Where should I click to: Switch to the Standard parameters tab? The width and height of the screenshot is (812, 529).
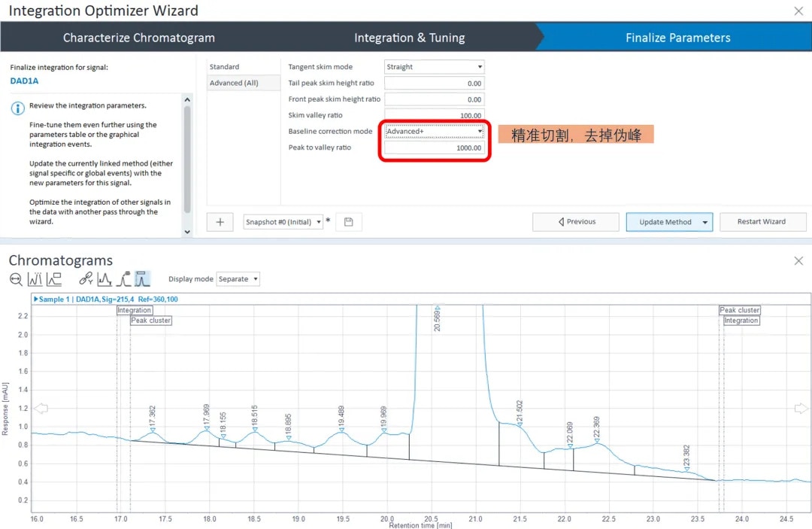[225, 67]
